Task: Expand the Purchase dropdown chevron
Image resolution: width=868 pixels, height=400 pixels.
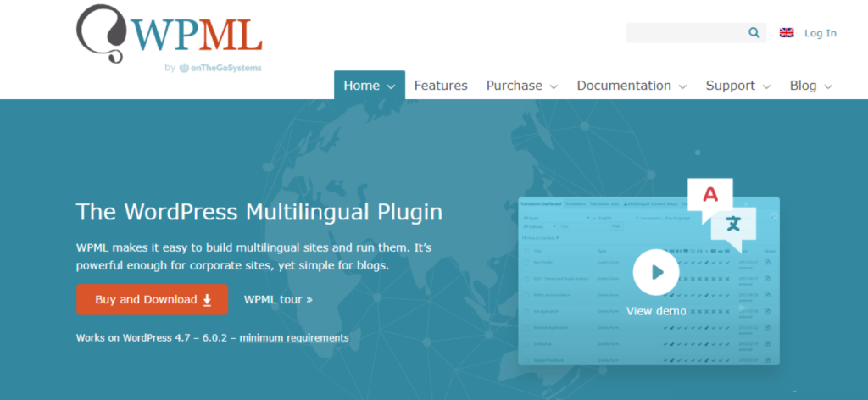Action: click(554, 86)
